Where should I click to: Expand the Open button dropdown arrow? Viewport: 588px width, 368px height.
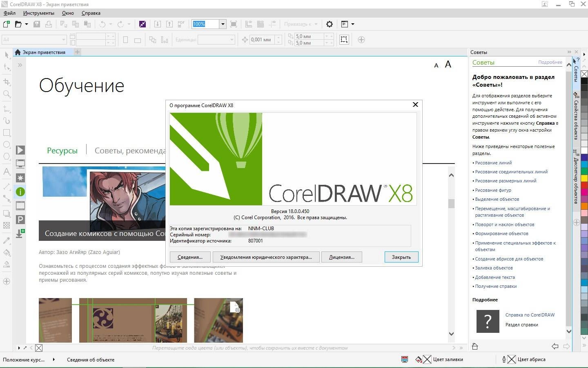coord(27,24)
